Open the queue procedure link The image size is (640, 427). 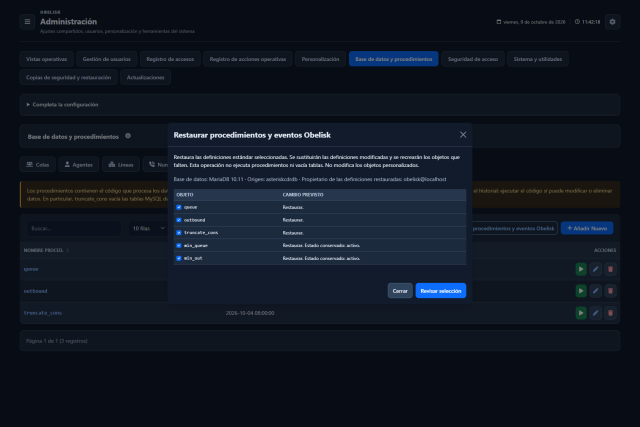pos(31,269)
